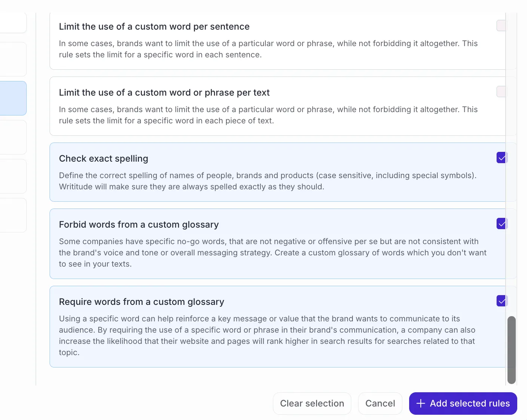Select the "Forbid words from a custom glossary" rule card
Viewport: 527px width, 420px height.
coord(263,244)
